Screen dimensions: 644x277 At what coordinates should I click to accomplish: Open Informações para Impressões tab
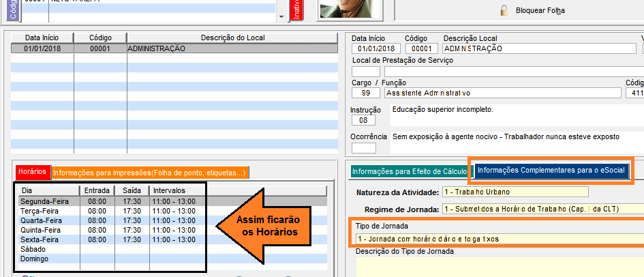click(150, 173)
